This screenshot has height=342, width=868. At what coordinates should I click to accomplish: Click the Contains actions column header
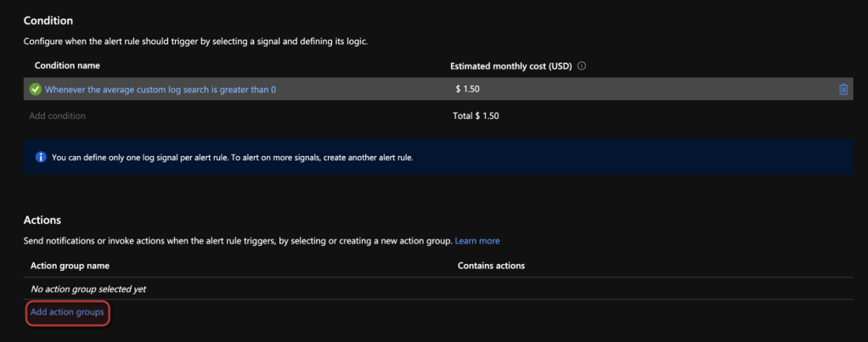pos(491,266)
